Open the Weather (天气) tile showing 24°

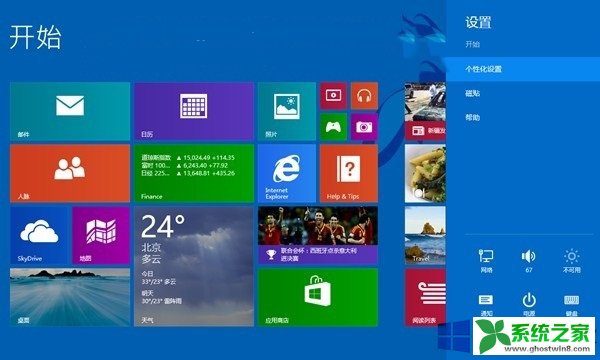pyautogui.click(x=194, y=266)
